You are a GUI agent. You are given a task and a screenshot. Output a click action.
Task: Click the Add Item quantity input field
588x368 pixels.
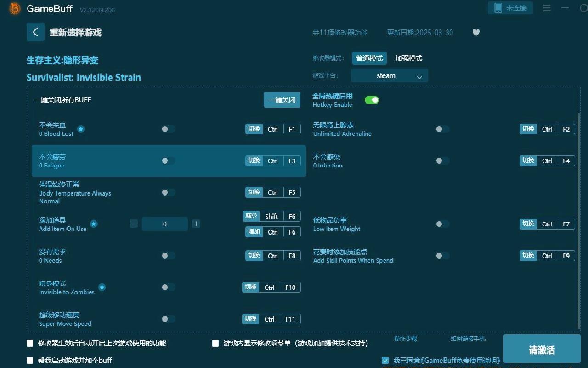pyautogui.click(x=165, y=224)
